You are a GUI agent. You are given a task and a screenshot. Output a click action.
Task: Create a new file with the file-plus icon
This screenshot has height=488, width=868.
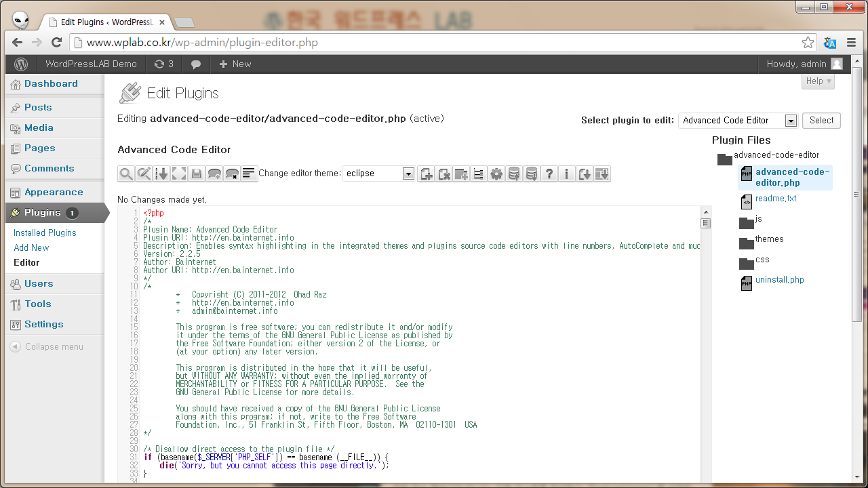pyautogui.click(x=426, y=174)
